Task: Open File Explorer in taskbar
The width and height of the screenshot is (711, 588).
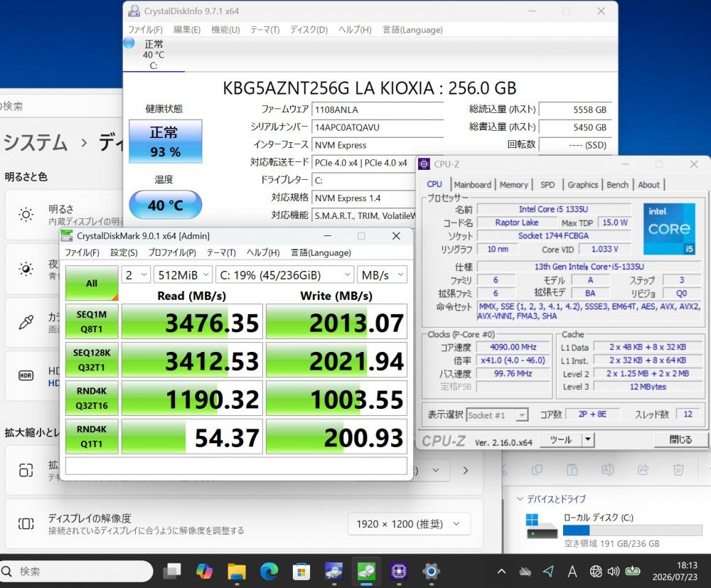Action: click(237, 571)
